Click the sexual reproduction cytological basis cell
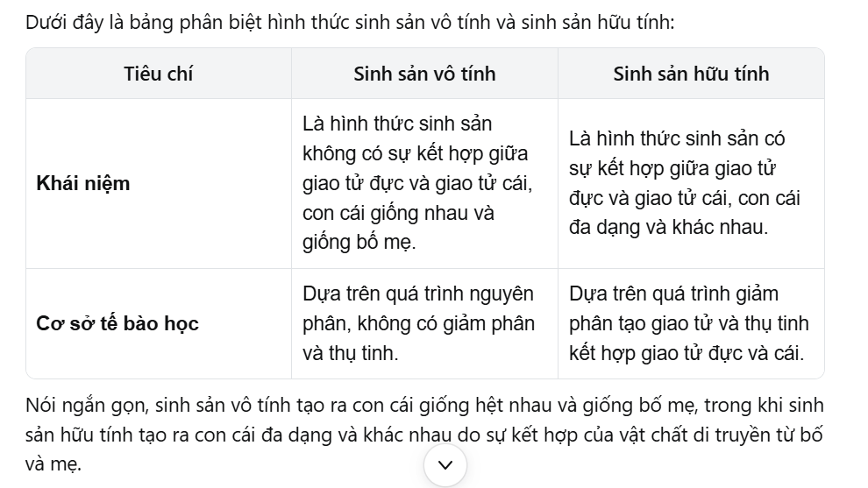Screen dimensions: 868x488 pos(688,323)
